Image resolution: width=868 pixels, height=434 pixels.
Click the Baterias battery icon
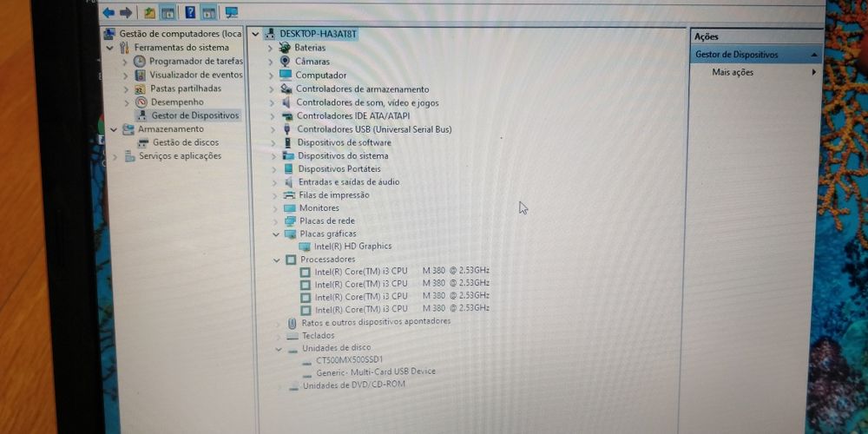pyautogui.click(x=285, y=48)
